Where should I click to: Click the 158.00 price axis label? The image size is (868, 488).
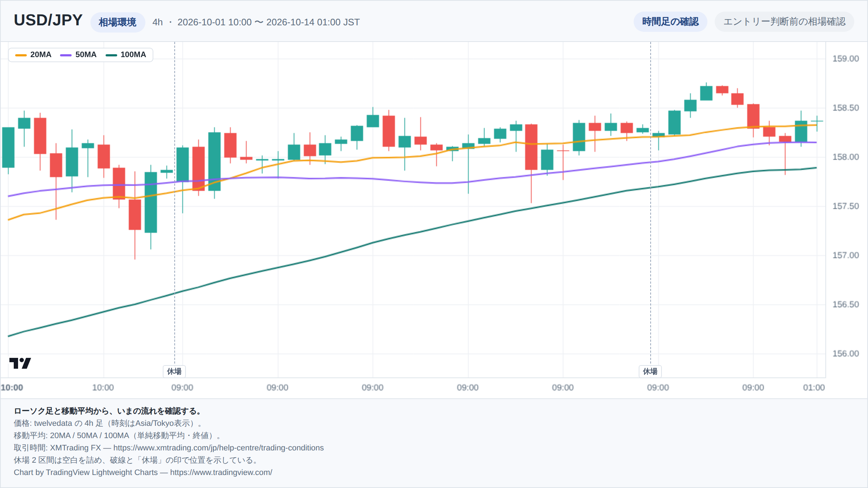coord(846,157)
